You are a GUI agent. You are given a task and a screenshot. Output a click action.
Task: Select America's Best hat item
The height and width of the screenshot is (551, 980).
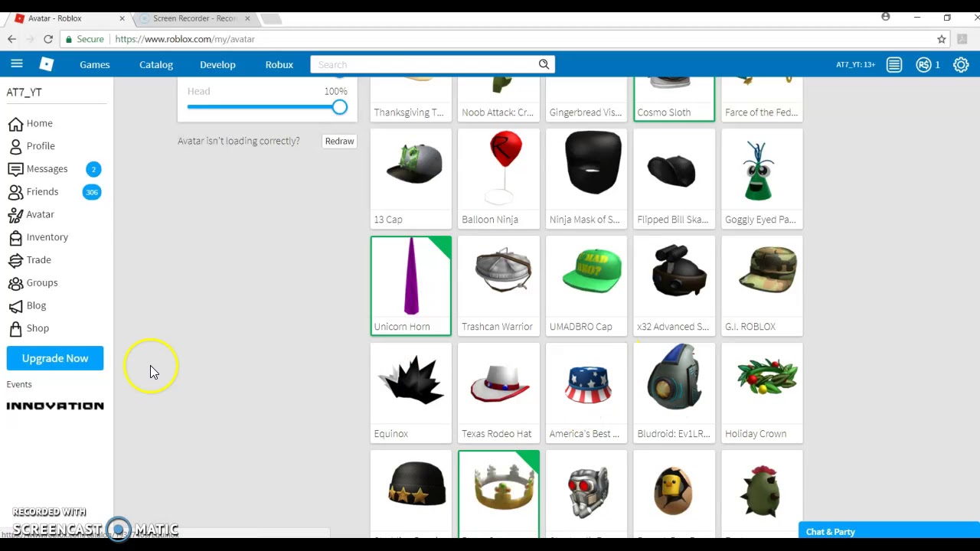tap(586, 393)
